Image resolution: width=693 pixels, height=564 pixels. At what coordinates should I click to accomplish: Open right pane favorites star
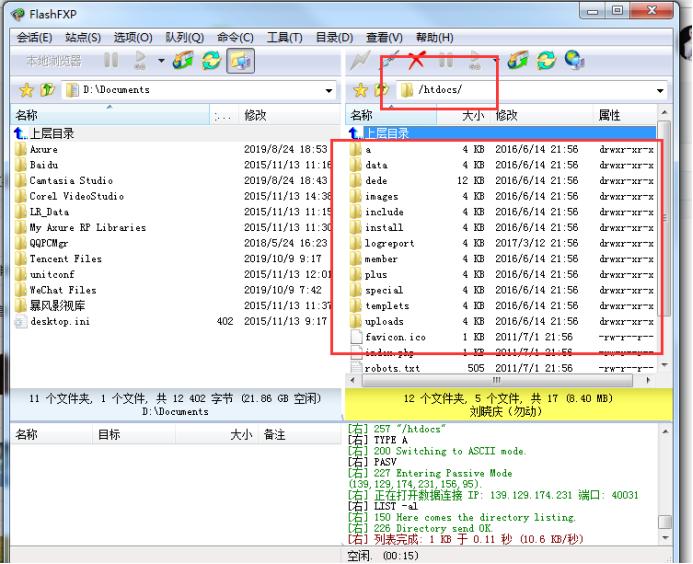(x=361, y=90)
